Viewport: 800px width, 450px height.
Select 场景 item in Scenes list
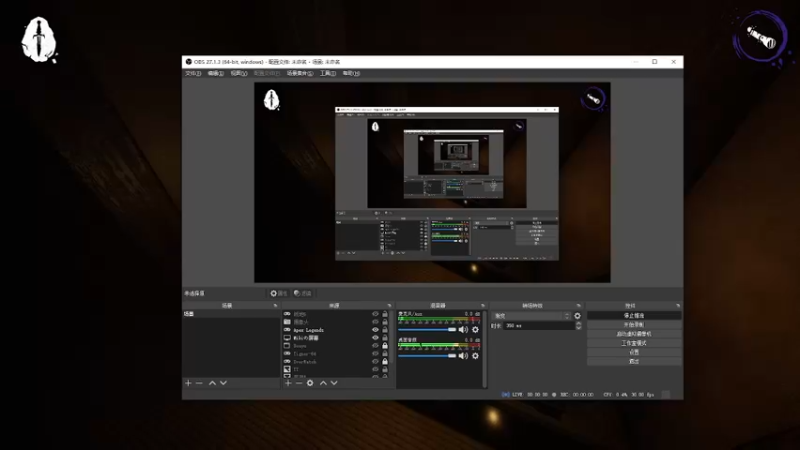[x=231, y=314]
